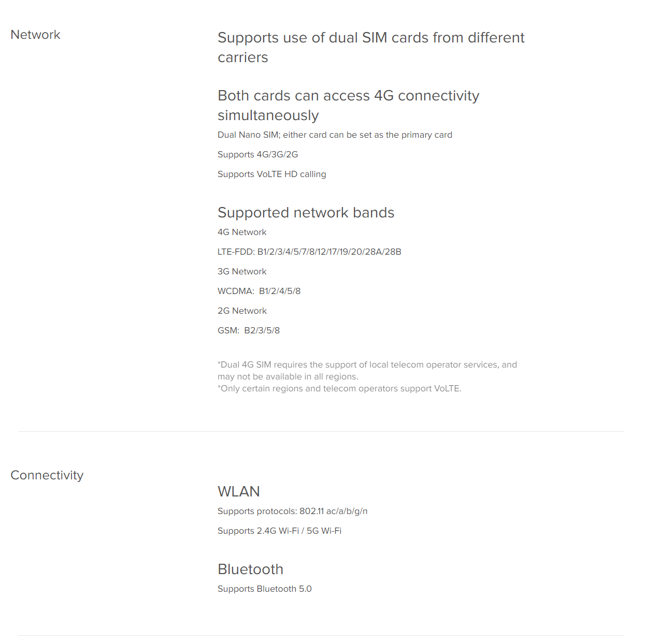Click the Dual 4G SIM footnote
The height and width of the screenshot is (644, 645).
pyautogui.click(x=367, y=371)
